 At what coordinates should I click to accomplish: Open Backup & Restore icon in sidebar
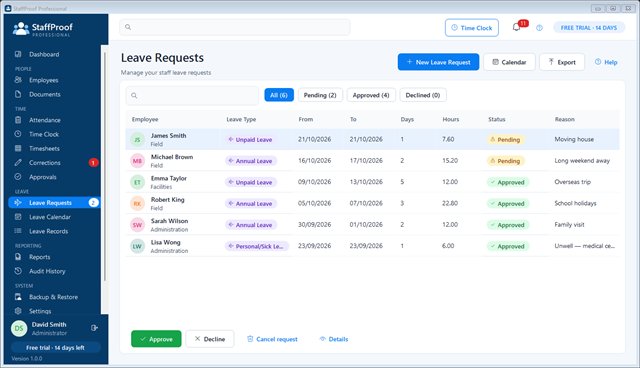(x=18, y=297)
